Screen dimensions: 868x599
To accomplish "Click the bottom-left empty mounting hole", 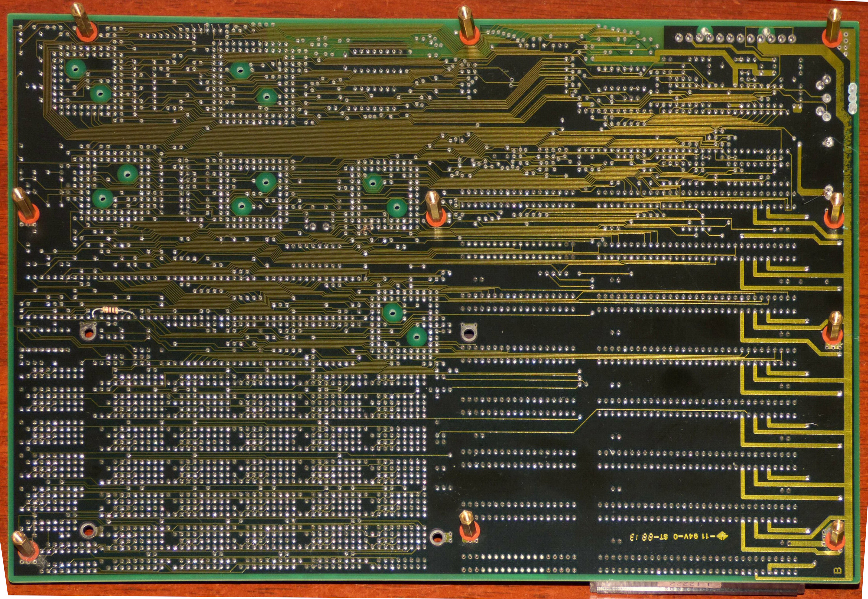I will point(89,530).
